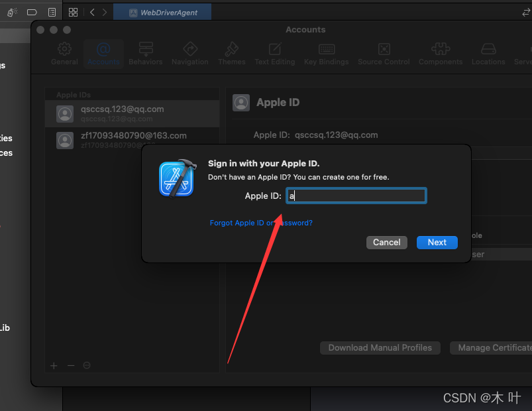Screen dimensions: 532x411
Task: Focus the Apple ID text field
Action: (x=356, y=196)
